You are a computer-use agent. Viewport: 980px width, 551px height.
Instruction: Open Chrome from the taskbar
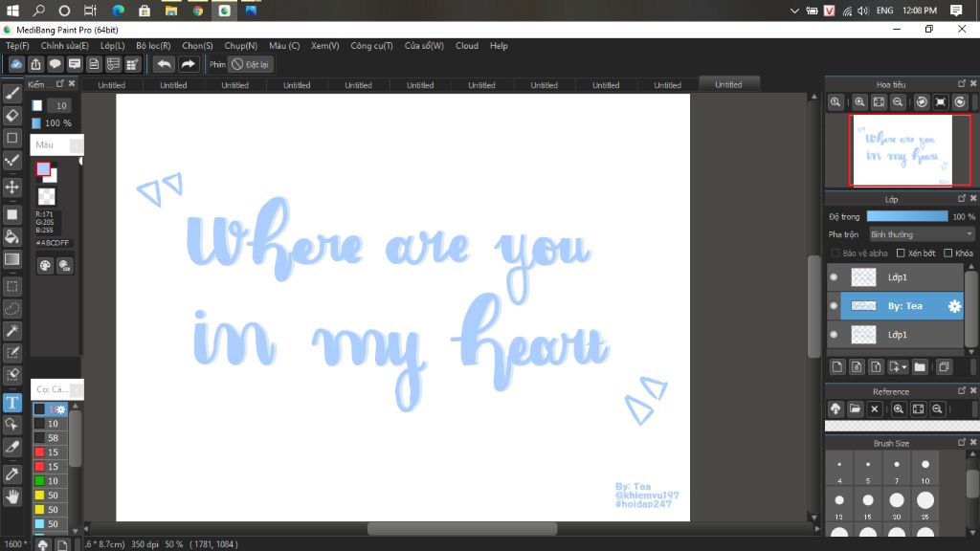[x=197, y=11]
